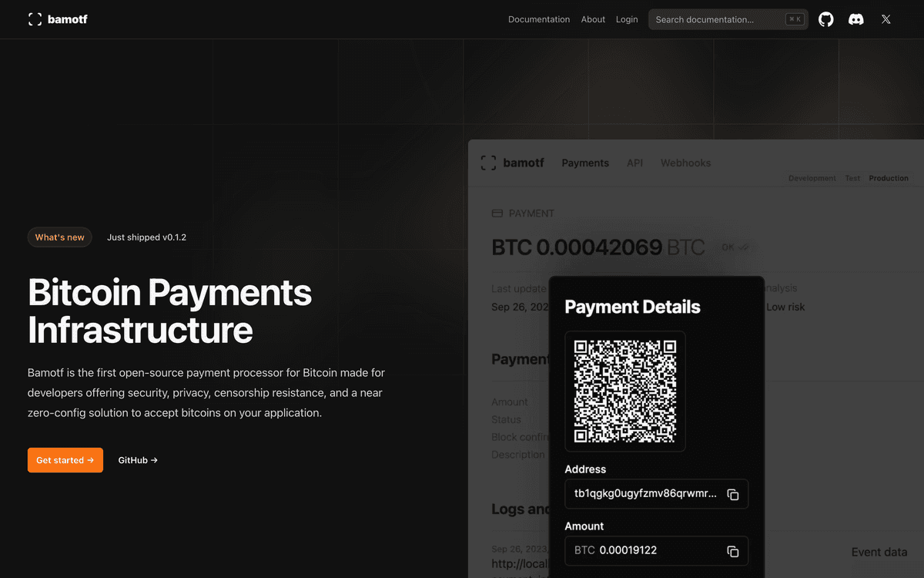Viewport: 924px width, 578px height.
Task: Click the BTC 0.00042069 amount text
Action: (x=598, y=247)
